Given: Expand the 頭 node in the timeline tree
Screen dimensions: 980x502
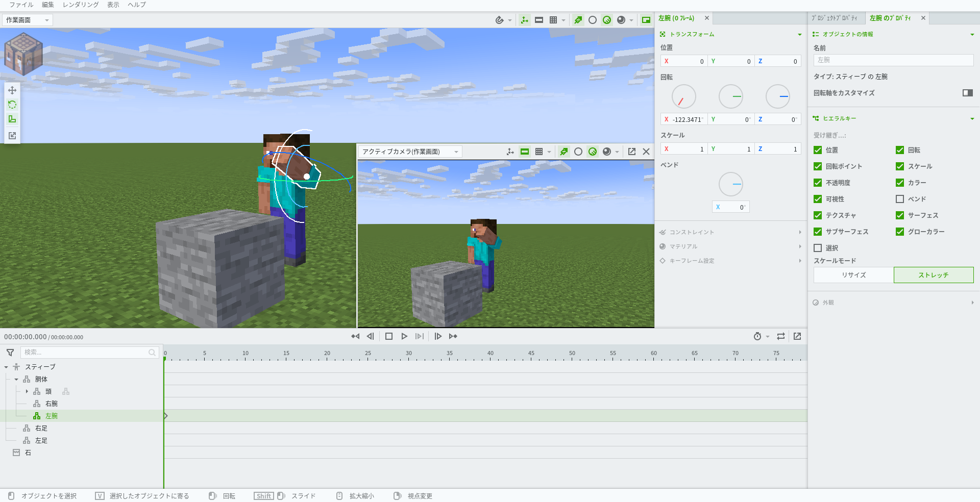Looking at the screenshot, I should point(27,391).
